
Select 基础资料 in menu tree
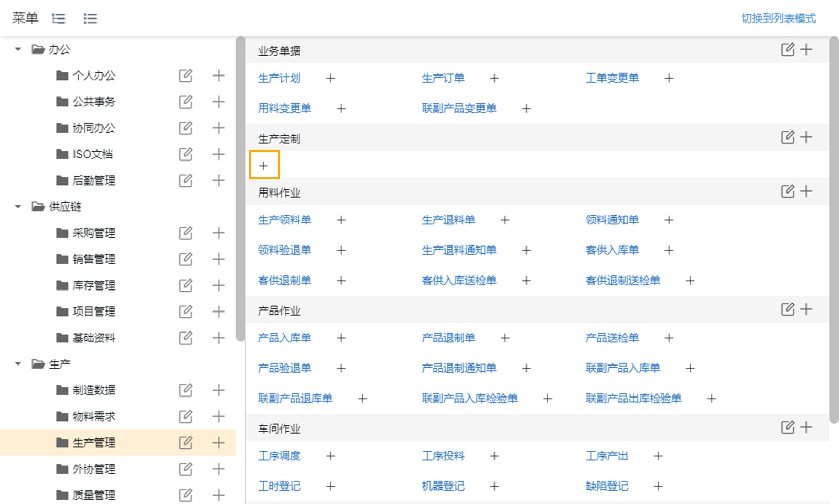(x=94, y=338)
